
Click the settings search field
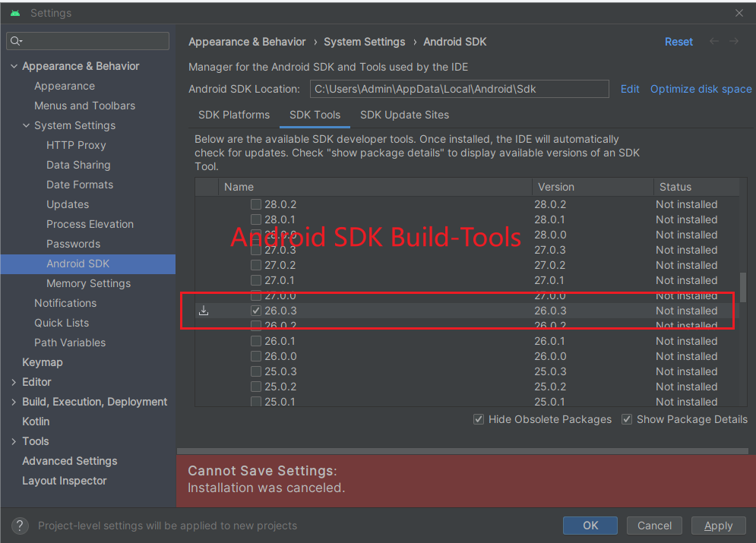87,41
